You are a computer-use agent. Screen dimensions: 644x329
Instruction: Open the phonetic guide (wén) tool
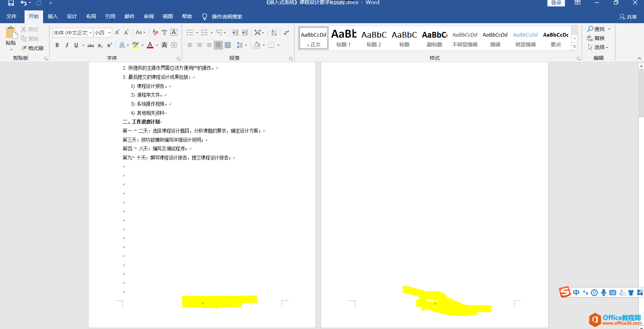164,33
